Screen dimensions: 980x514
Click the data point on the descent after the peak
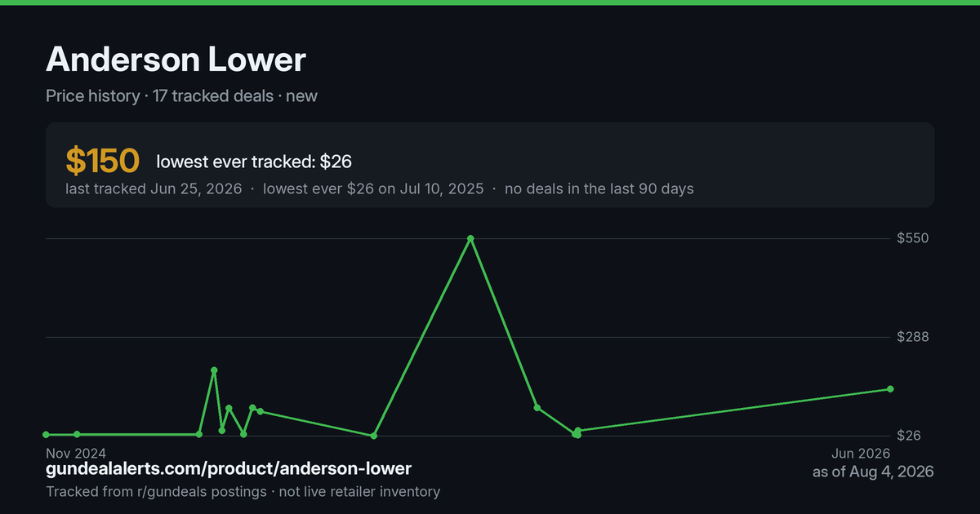(x=537, y=407)
